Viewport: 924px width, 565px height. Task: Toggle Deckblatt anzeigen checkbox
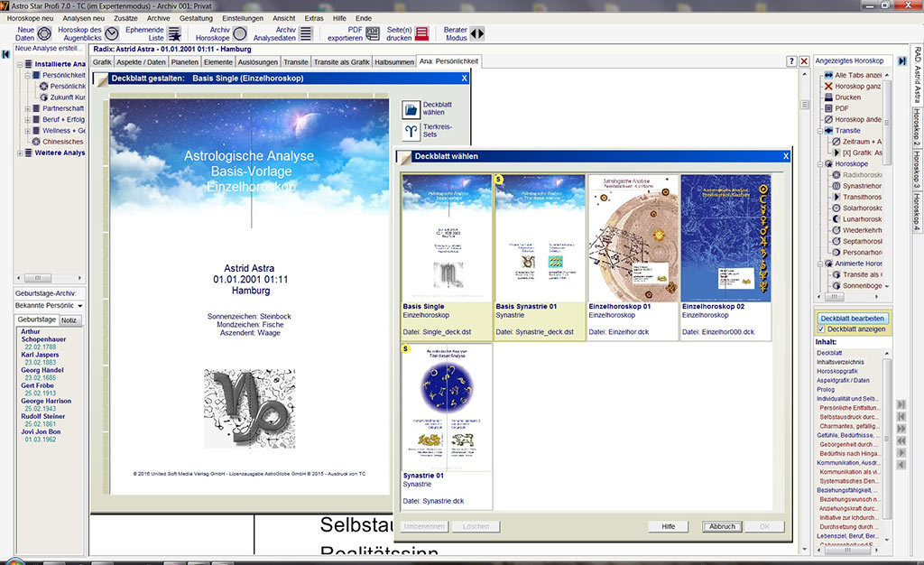[821, 329]
